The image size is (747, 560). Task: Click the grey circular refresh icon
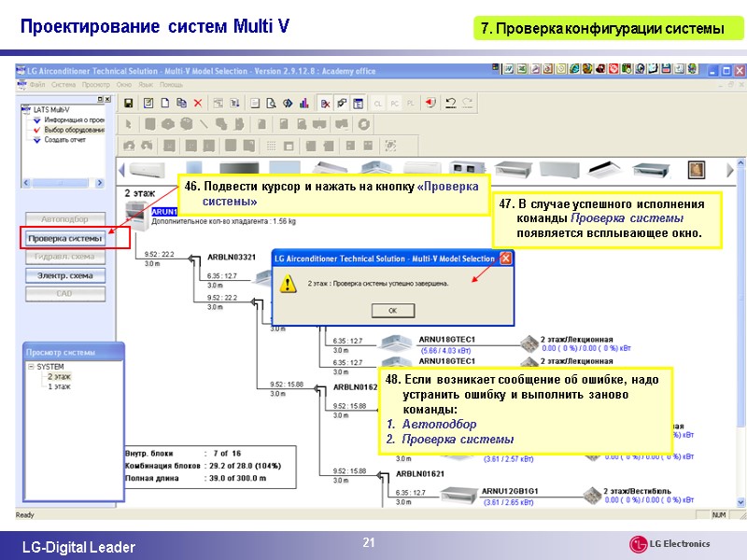(x=364, y=125)
